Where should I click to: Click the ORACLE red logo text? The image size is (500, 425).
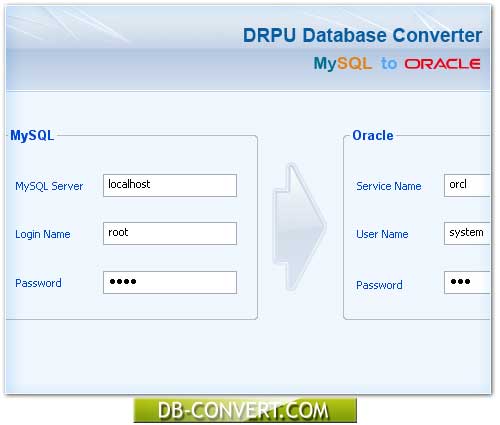[443, 64]
